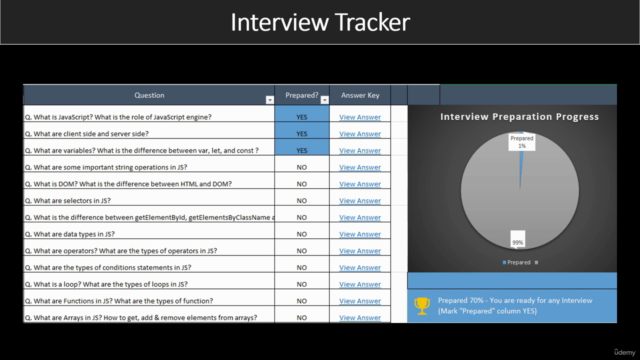This screenshot has height=360, width=640.
Task: Open the Question column filter dropdown
Action: (x=270, y=100)
